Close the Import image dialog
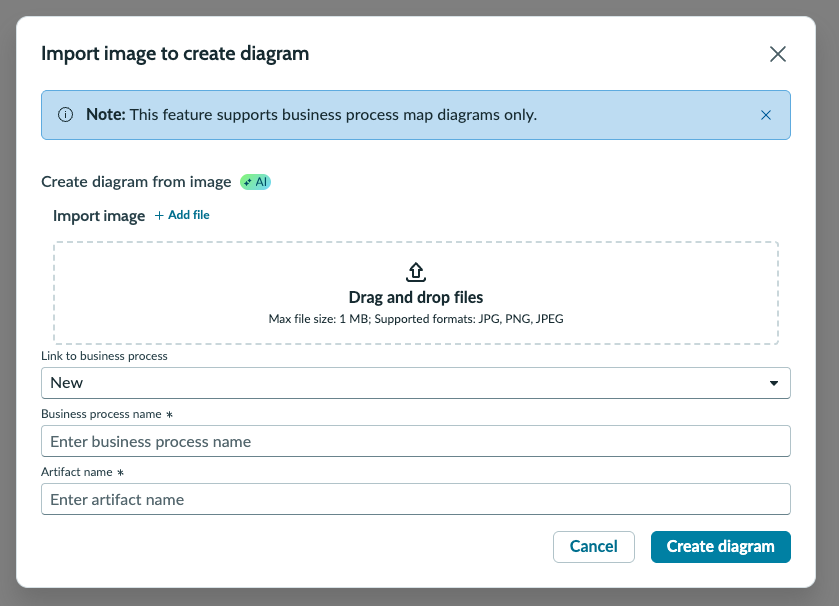Viewport: 839px width, 606px height. click(x=777, y=54)
